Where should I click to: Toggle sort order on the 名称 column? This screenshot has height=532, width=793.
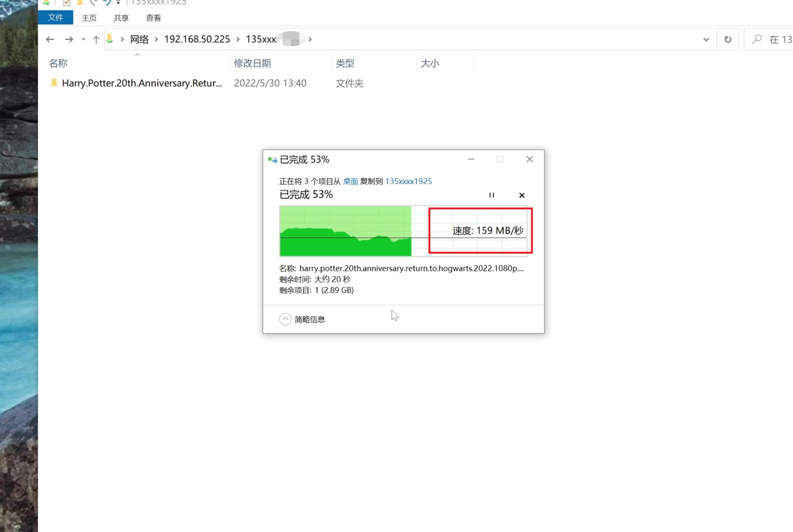59,63
